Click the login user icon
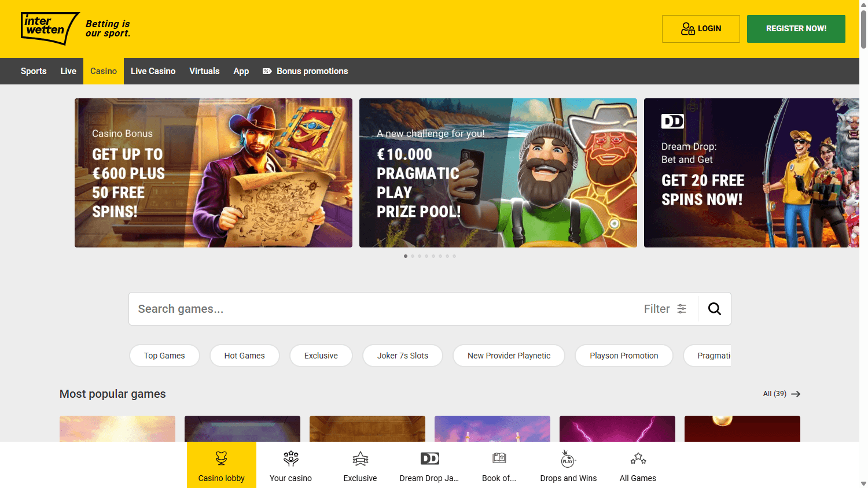 click(687, 28)
